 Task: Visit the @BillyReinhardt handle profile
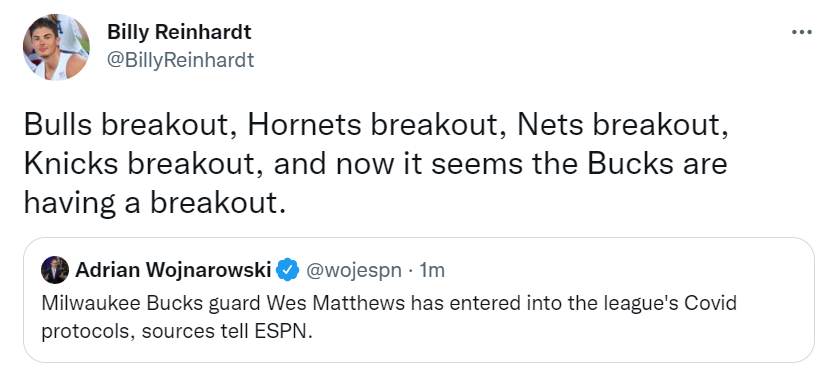(x=180, y=60)
